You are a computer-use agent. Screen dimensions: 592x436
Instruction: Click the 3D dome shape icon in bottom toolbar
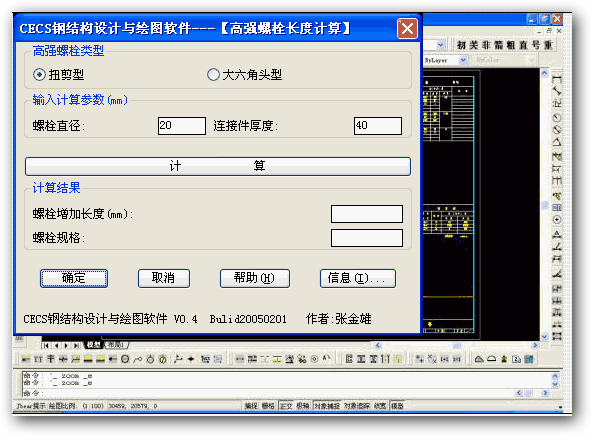click(x=491, y=359)
